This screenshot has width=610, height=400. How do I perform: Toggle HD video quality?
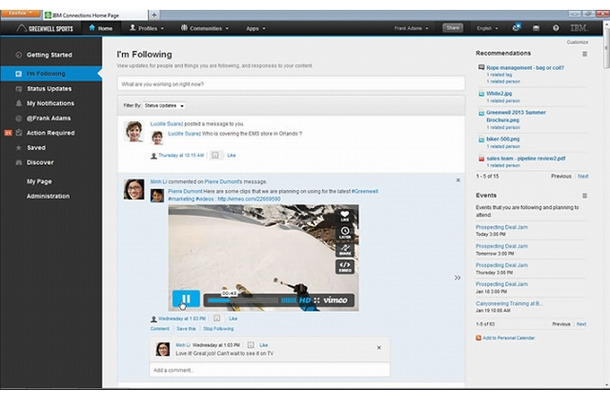coord(305,300)
